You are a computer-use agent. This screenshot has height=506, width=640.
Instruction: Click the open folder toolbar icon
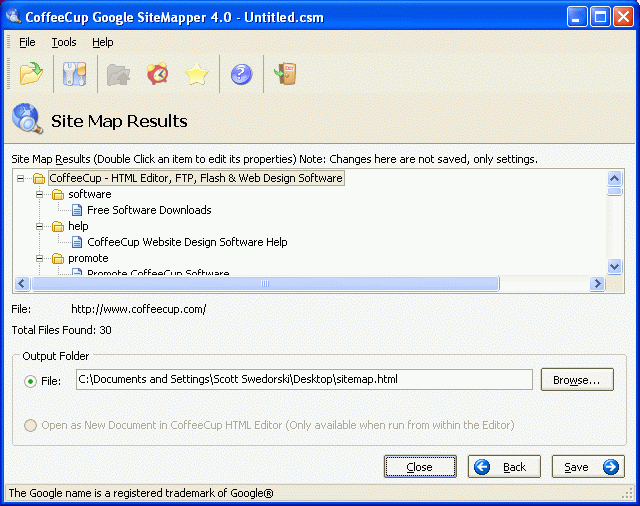click(31, 74)
